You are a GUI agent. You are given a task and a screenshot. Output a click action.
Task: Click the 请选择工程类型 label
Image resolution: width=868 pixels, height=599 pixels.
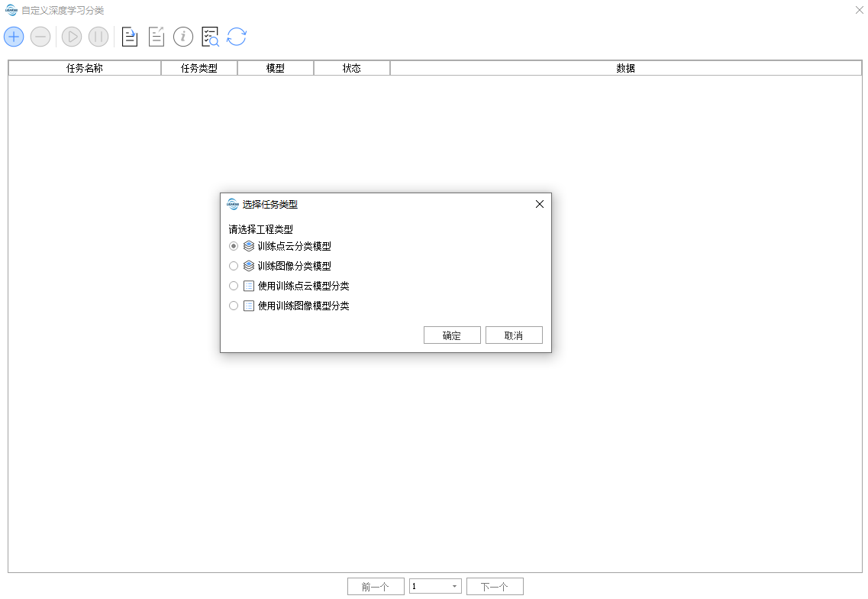coord(261,229)
